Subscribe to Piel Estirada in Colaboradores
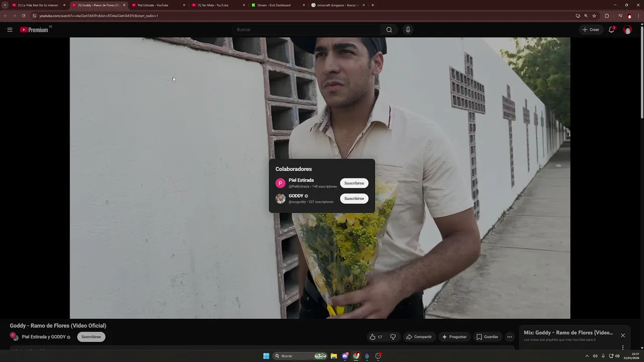This screenshot has width=644, height=362. [354, 183]
